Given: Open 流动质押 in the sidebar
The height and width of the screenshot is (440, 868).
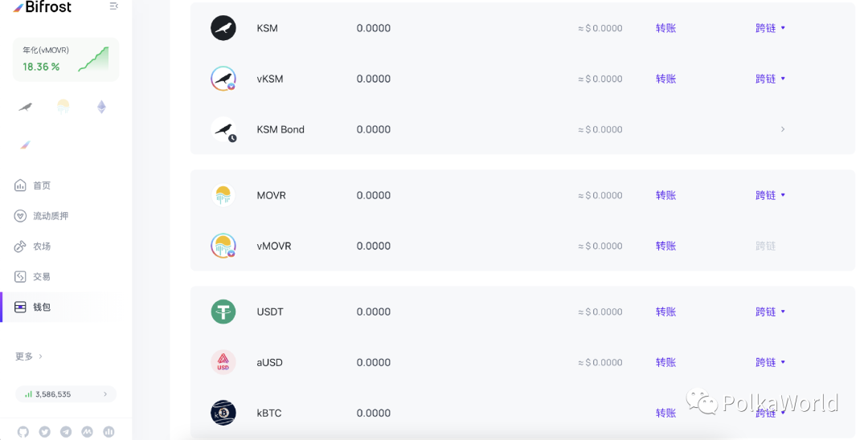Looking at the screenshot, I should [50, 216].
